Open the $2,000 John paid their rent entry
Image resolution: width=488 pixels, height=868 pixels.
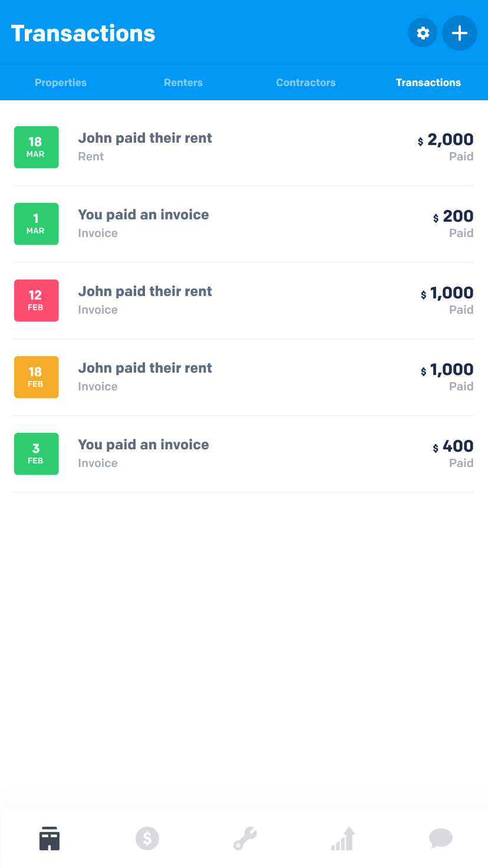[243, 147]
